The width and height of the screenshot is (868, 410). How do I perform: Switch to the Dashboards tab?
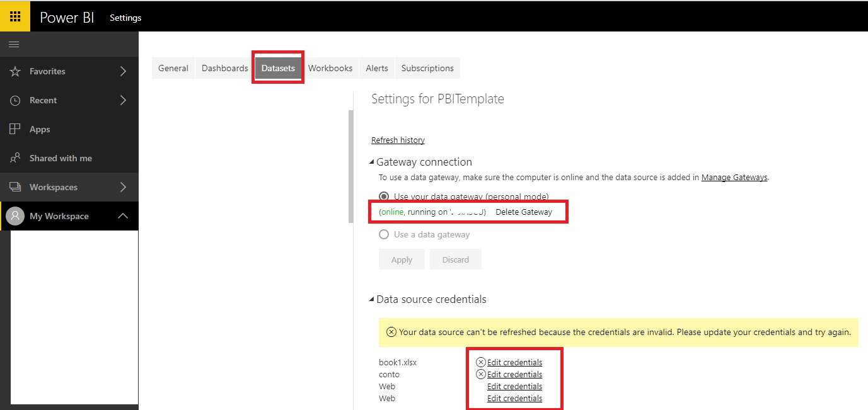click(x=225, y=68)
